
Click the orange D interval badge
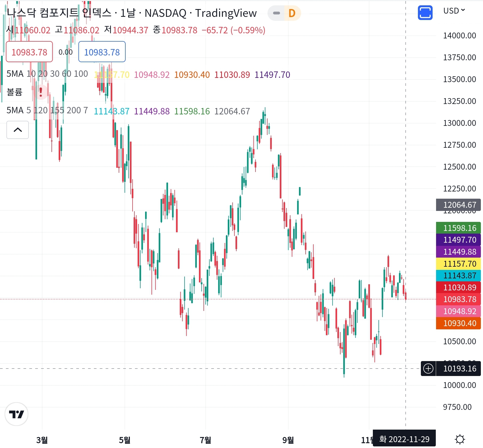pos(292,13)
